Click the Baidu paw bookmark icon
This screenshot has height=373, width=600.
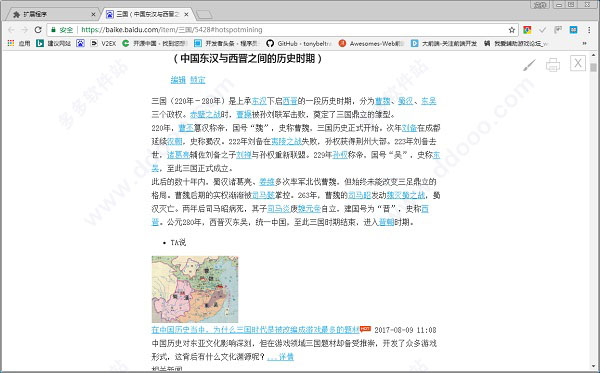click(x=80, y=43)
